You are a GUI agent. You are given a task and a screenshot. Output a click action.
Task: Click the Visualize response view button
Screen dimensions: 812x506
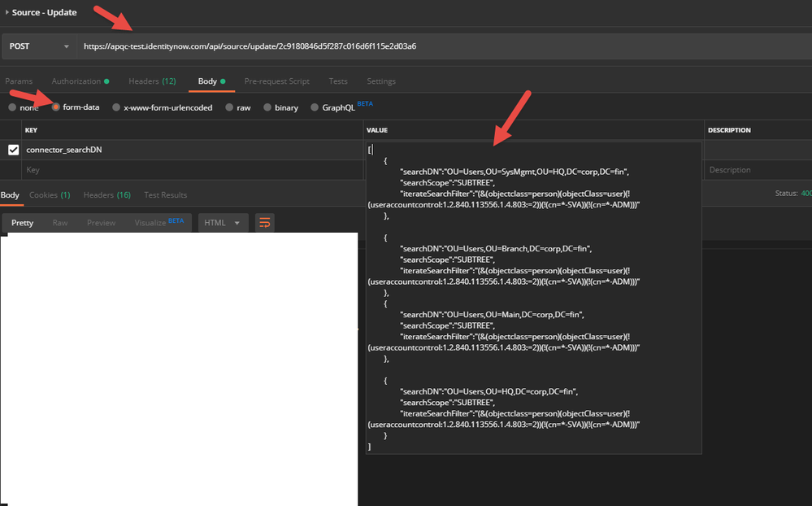tap(149, 223)
